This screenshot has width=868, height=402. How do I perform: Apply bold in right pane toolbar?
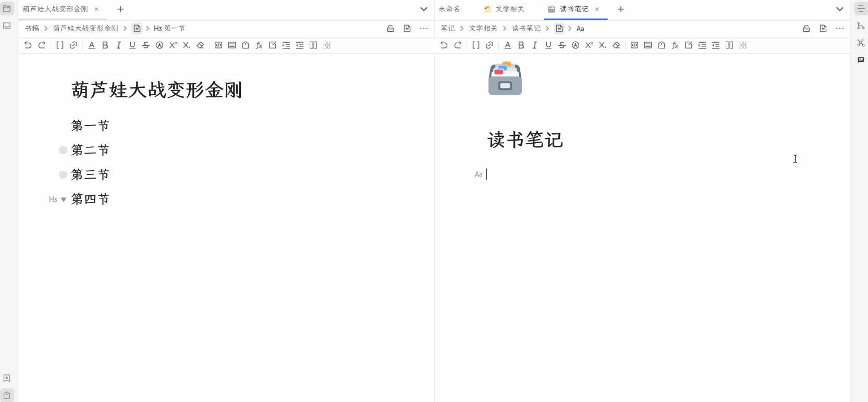tap(521, 45)
